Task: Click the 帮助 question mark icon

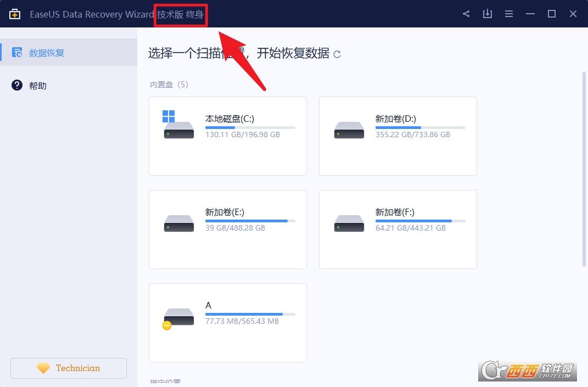Action: point(17,85)
